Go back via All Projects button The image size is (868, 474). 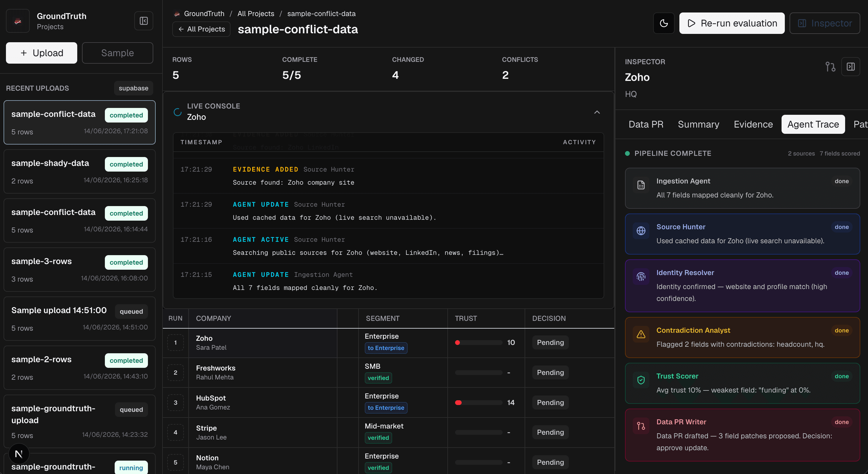(x=201, y=29)
